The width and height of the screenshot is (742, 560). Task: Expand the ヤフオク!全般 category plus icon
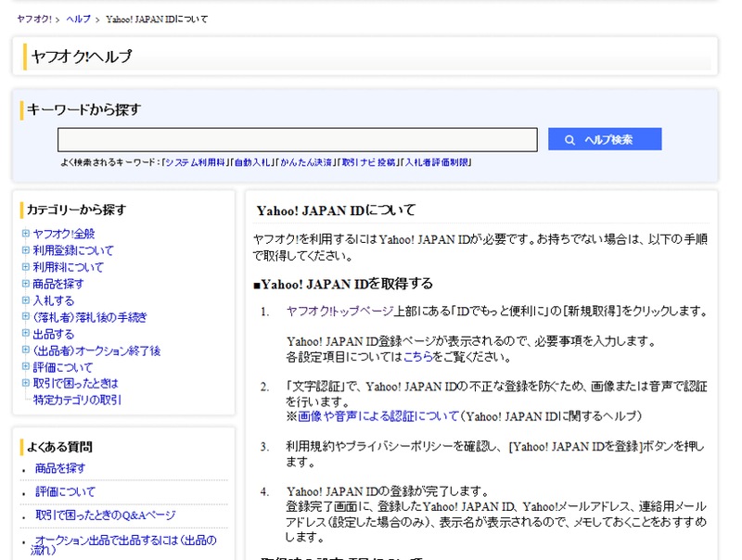(26, 233)
